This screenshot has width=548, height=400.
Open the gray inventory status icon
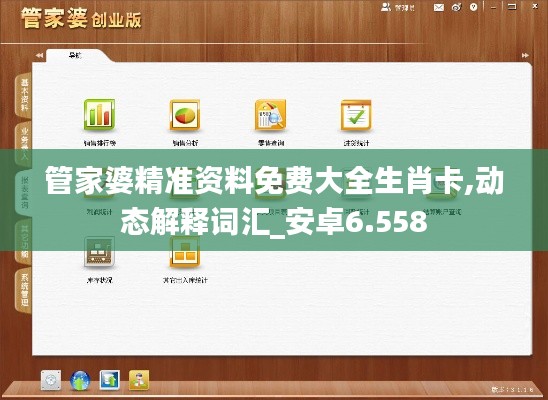(99, 252)
